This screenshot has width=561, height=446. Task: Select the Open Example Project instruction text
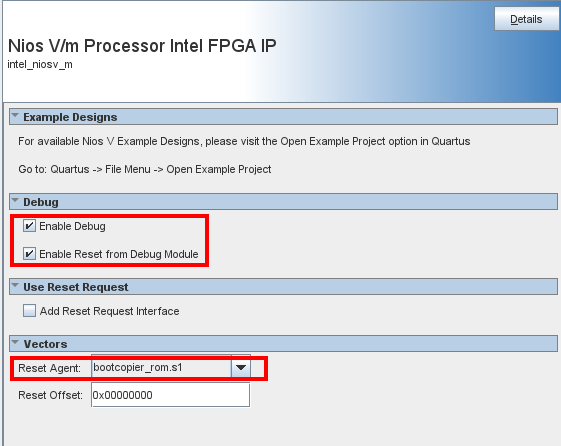tap(145, 169)
